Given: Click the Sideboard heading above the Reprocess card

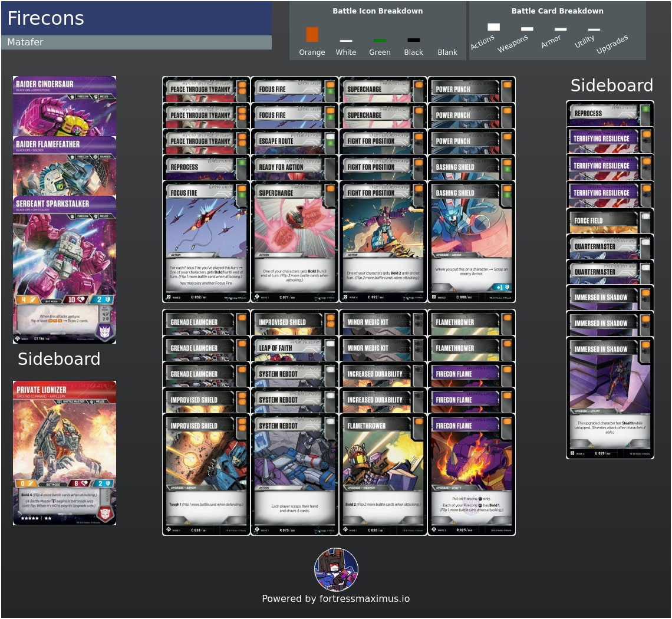Looking at the screenshot, I should click(x=611, y=85).
